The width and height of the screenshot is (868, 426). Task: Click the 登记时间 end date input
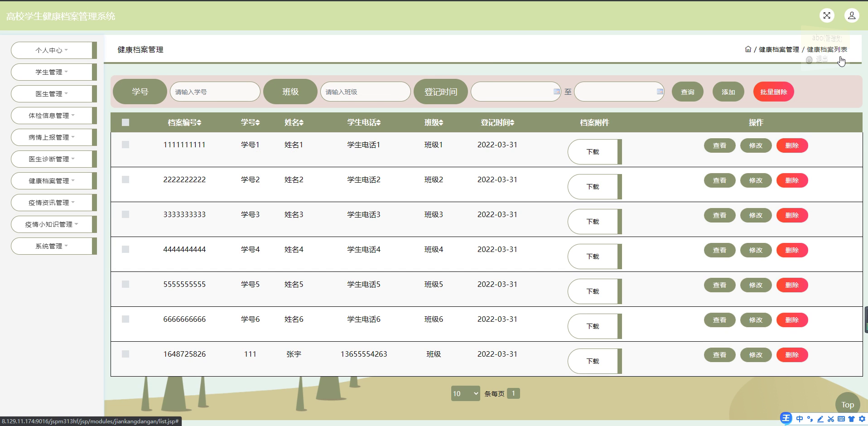619,92
